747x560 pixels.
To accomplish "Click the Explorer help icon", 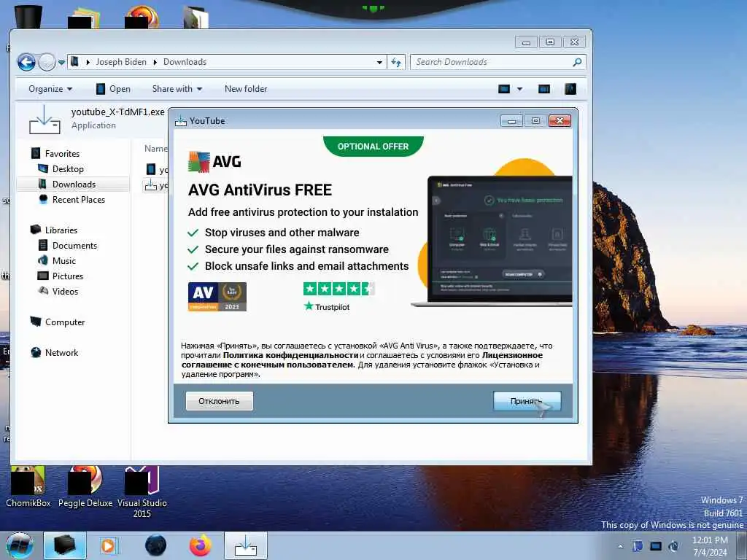I will (570, 89).
